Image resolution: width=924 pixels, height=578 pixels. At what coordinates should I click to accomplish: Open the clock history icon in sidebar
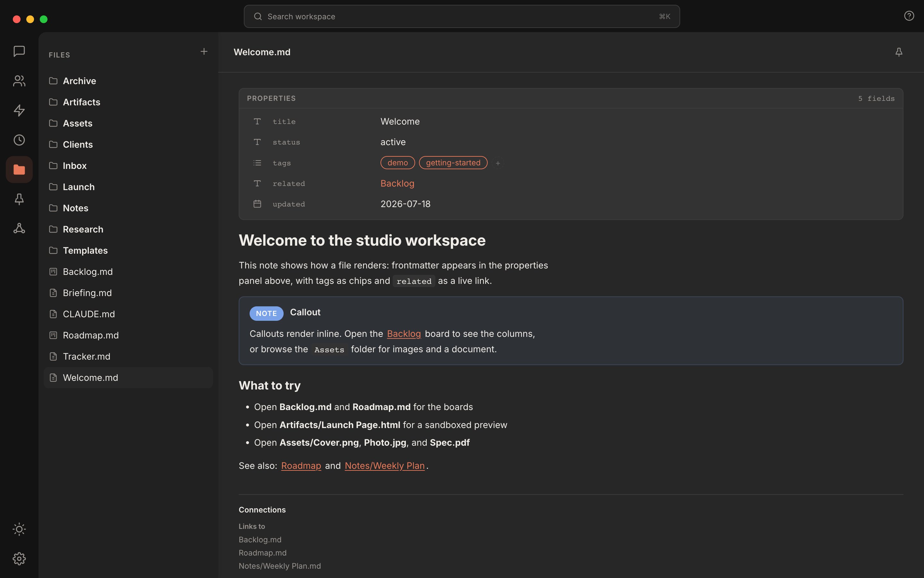click(19, 140)
